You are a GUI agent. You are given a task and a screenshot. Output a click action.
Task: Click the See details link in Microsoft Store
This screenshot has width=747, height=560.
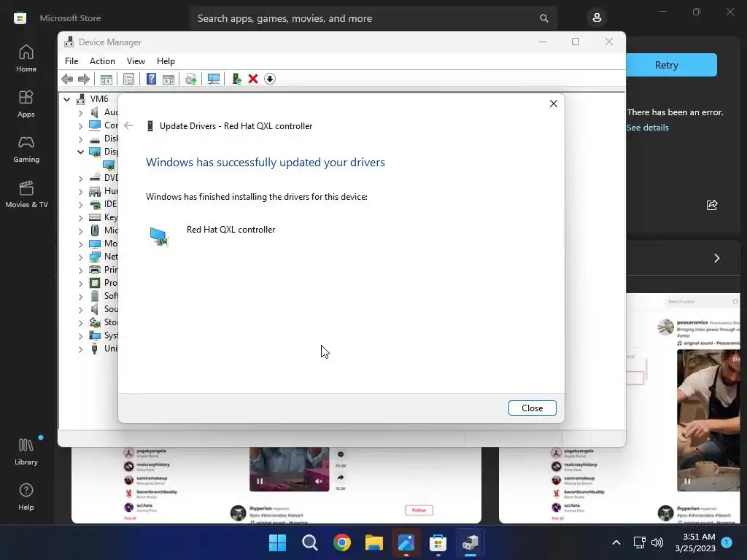[648, 128]
